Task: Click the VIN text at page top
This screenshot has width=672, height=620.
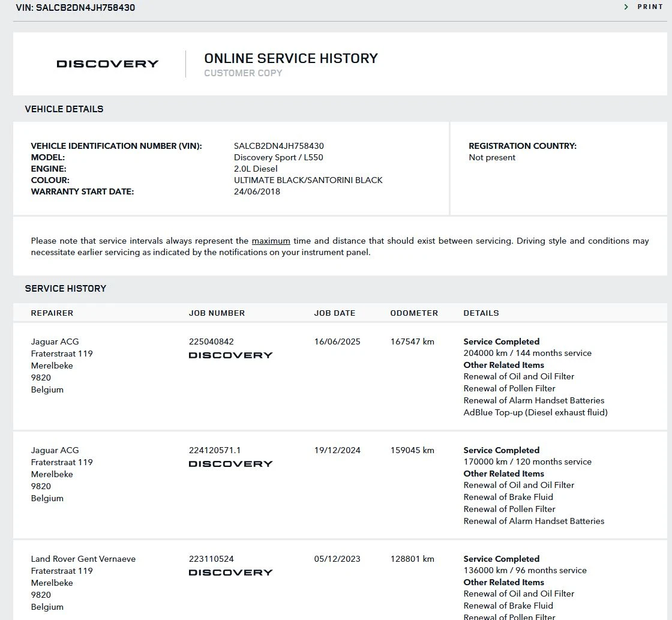Action: (76, 8)
